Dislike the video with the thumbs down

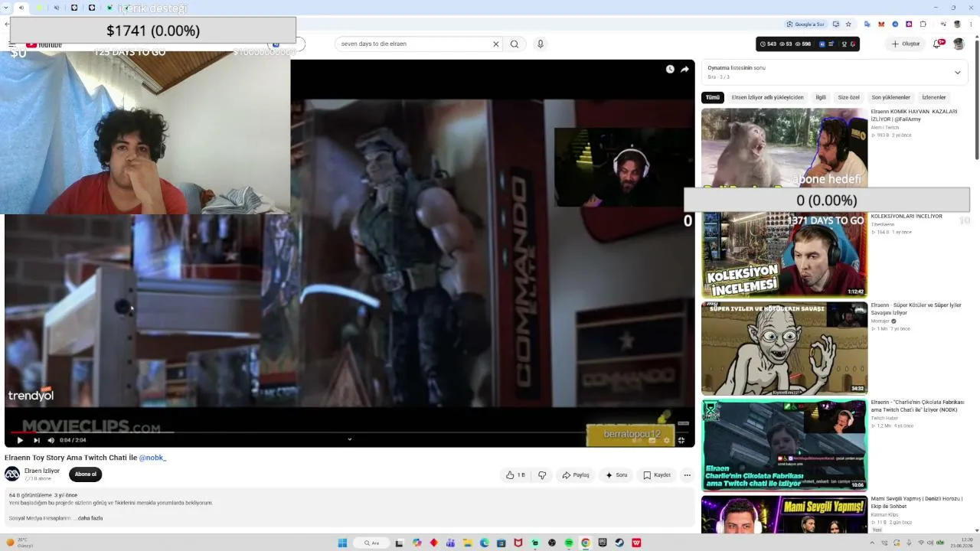tap(542, 475)
